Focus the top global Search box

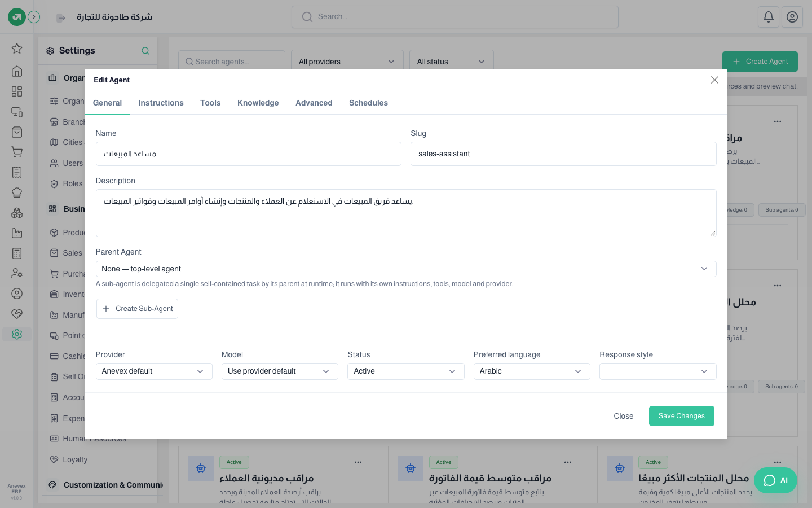(x=455, y=17)
